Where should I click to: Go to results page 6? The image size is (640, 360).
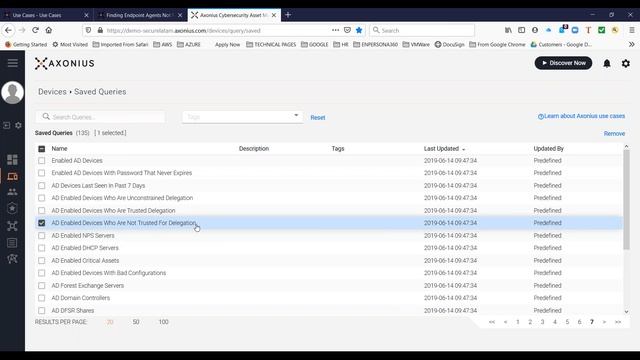click(x=579, y=322)
